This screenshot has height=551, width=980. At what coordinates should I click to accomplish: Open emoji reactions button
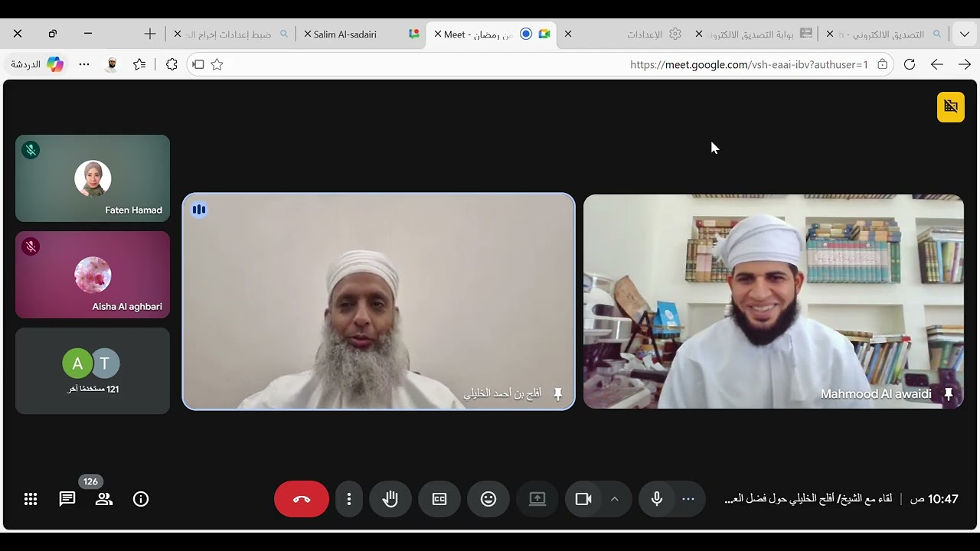(488, 499)
